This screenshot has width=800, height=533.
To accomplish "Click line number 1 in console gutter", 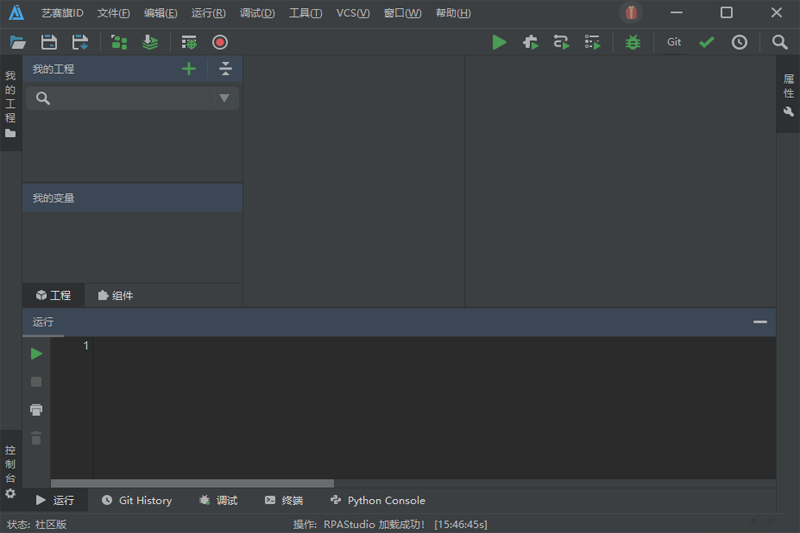I will click(86, 346).
